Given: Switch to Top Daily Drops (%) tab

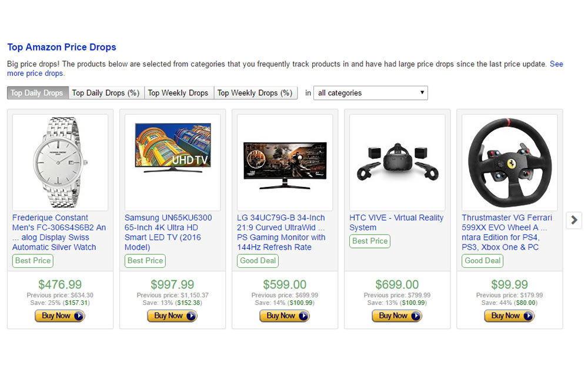Looking at the screenshot, I should [106, 93].
